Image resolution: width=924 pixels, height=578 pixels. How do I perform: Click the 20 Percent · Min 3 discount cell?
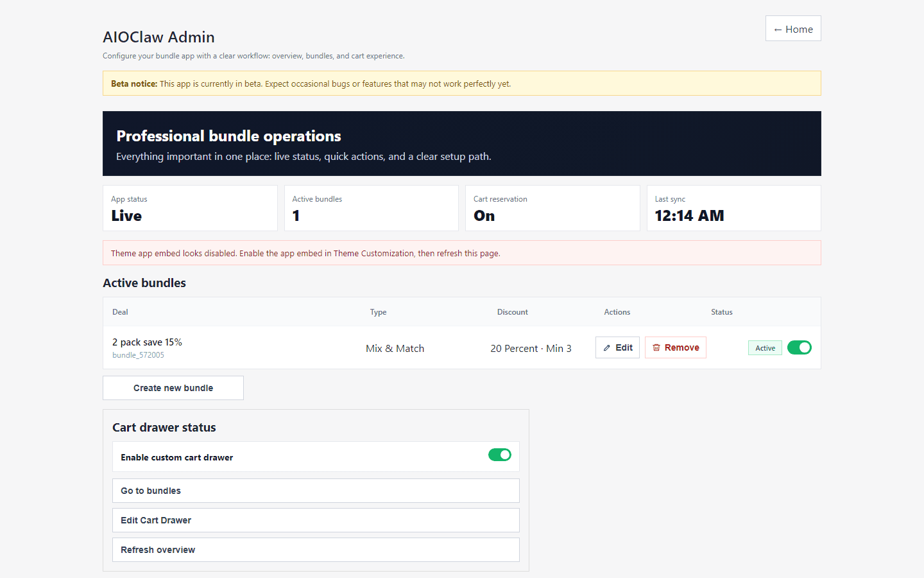click(x=531, y=348)
